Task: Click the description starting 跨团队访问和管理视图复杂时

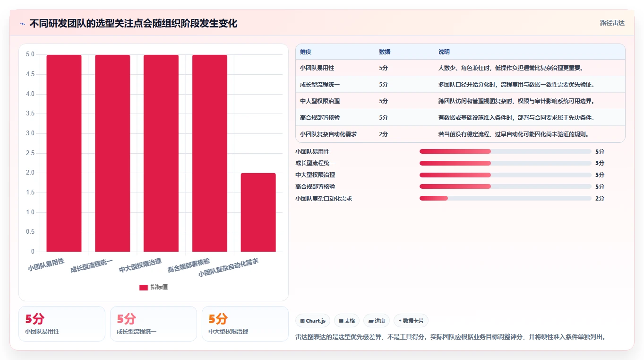Action: (516, 101)
